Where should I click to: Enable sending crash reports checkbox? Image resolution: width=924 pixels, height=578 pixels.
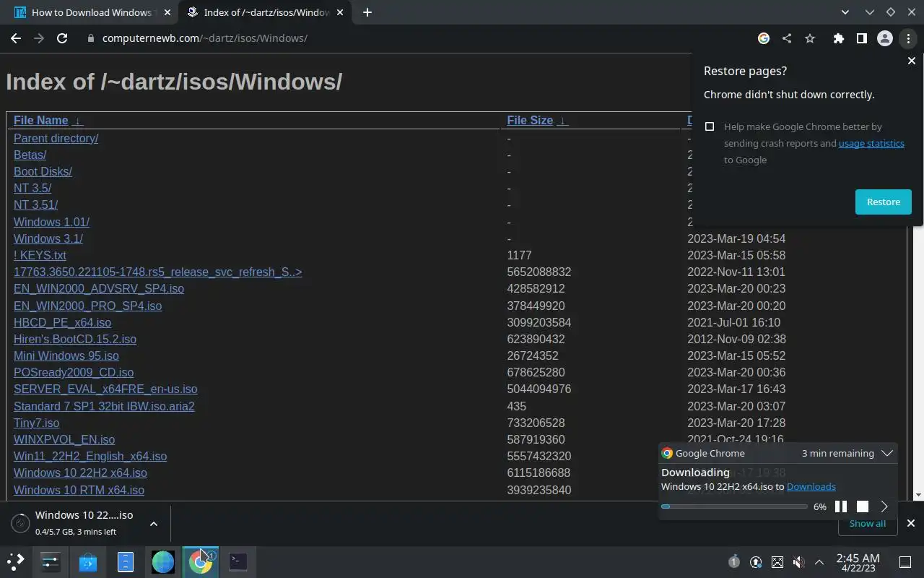tap(710, 126)
